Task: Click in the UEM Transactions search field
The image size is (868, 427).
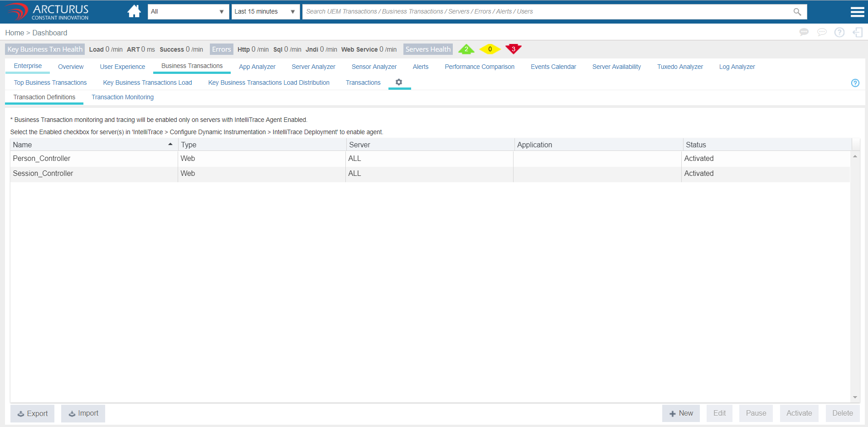Action: (x=544, y=12)
